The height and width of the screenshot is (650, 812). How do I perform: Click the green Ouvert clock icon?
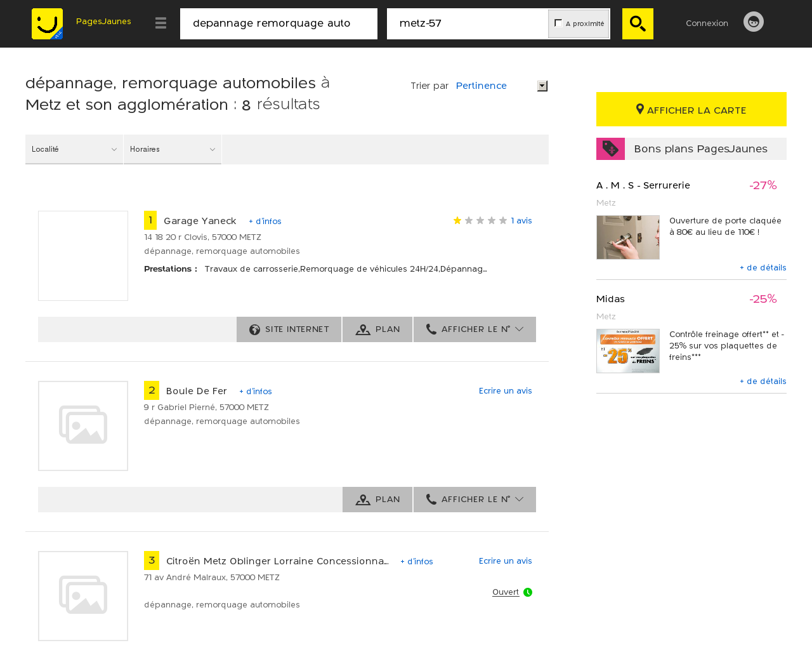(528, 592)
